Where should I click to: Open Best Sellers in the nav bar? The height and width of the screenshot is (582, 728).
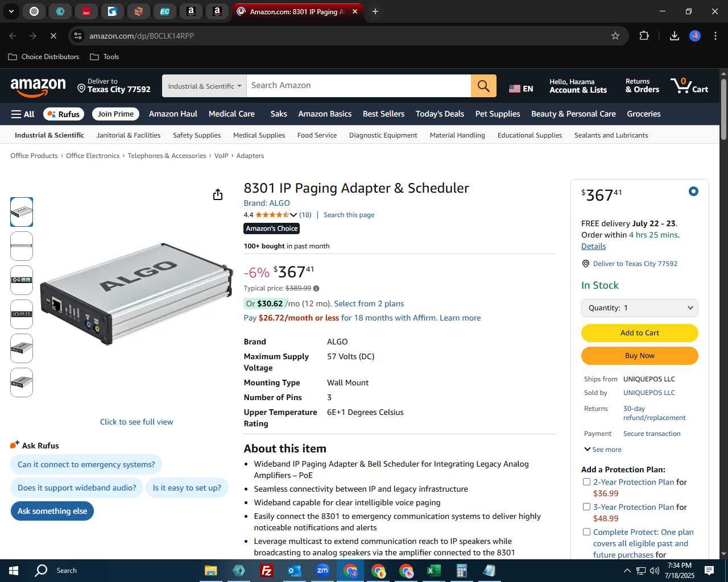(x=384, y=114)
